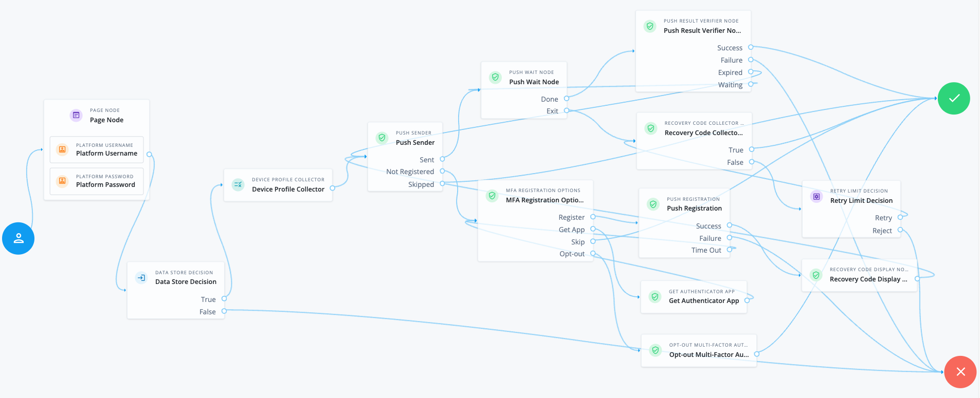
Task: Click the Push Wait Node Done output port
Action: (567, 99)
